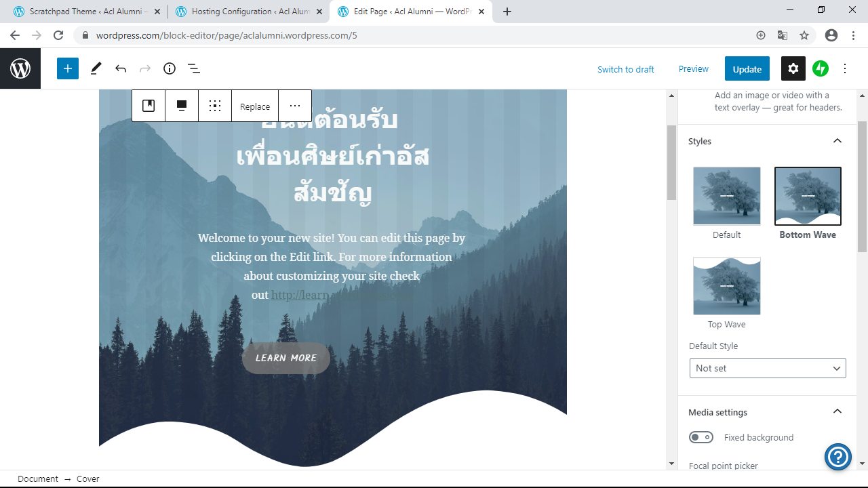This screenshot has width=868, height=488.
Task: Click the add block plus button
Action: 68,68
